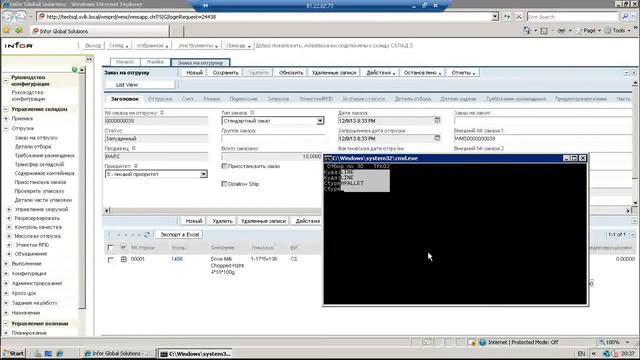The image size is (640, 360).
Task: Click Удаленные записи in detail toolbar
Action: pyautogui.click(x=263, y=221)
